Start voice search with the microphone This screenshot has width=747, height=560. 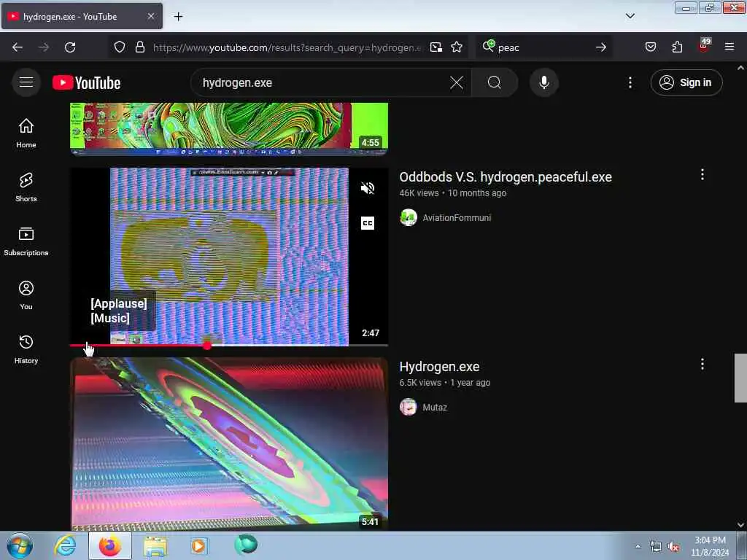[x=543, y=82]
